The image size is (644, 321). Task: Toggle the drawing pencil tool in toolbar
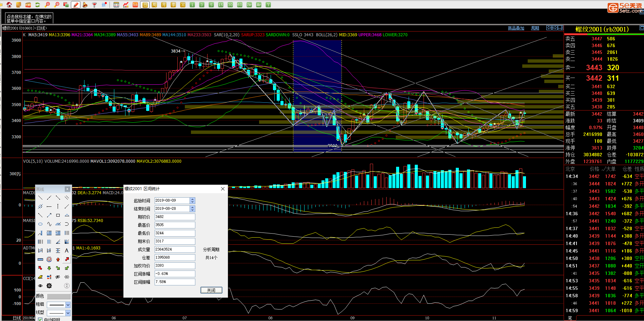tap(76, 5)
